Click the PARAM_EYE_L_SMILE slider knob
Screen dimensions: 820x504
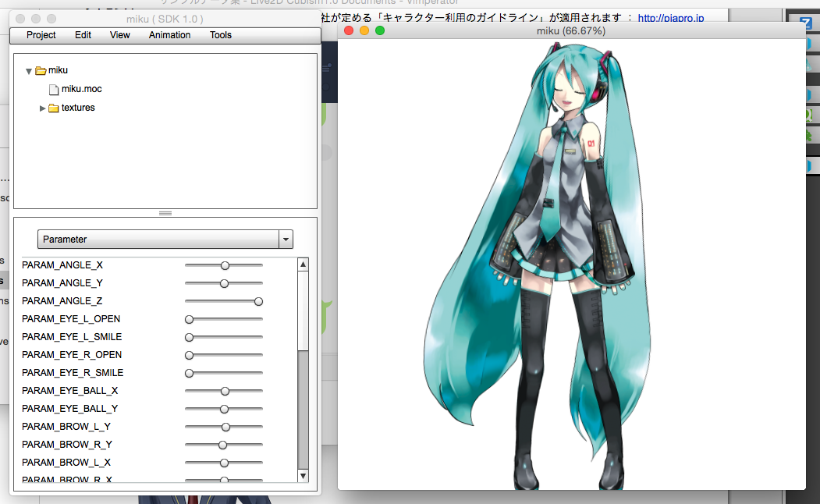[x=190, y=338]
